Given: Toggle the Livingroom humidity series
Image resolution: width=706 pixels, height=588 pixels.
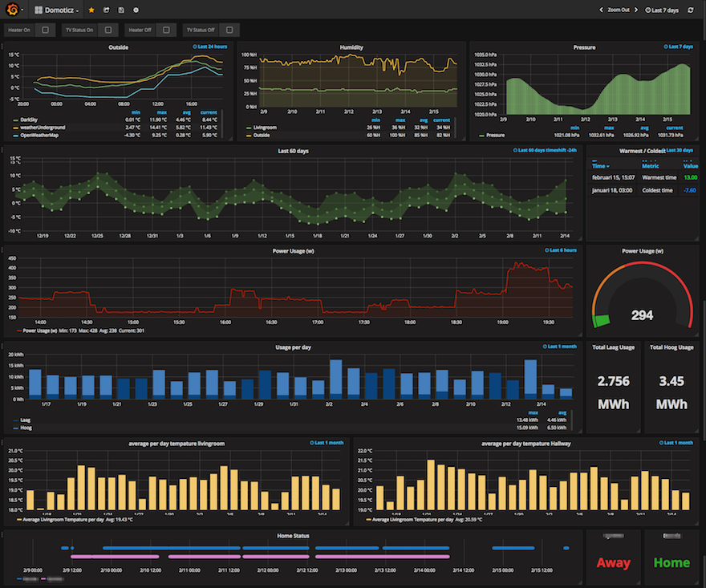Looking at the screenshot, I should coord(266,128).
